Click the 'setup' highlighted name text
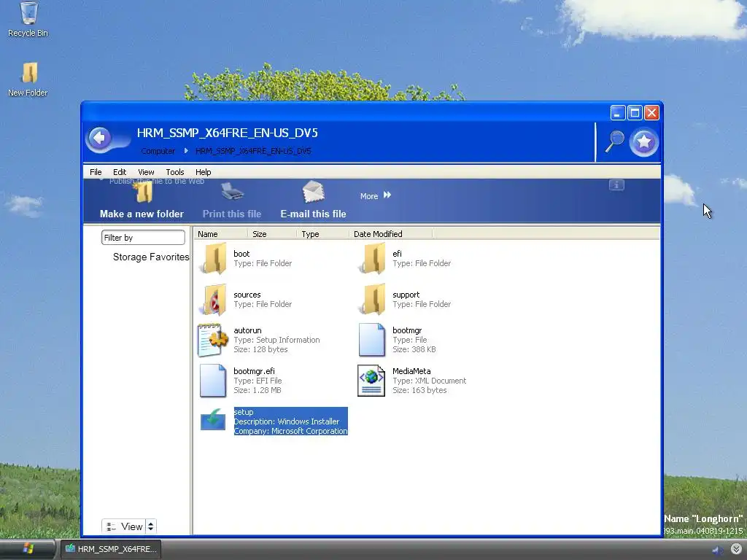 pos(244,412)
